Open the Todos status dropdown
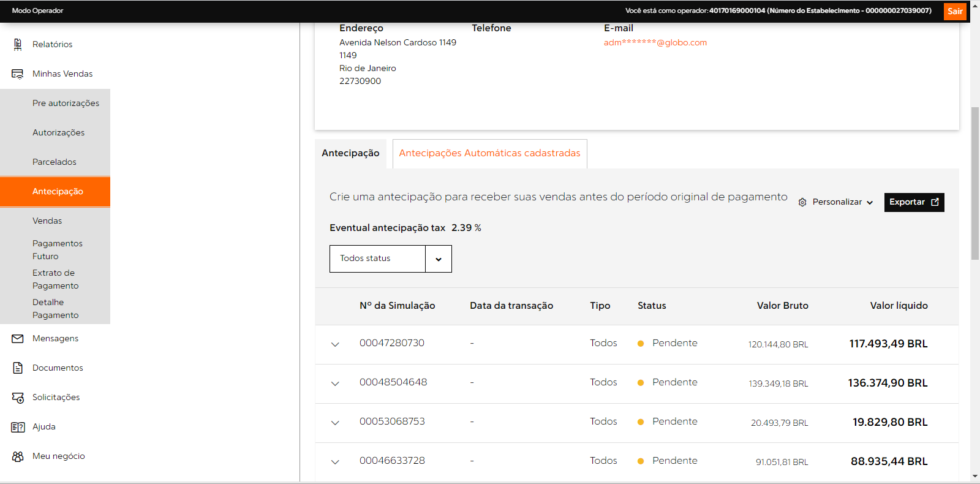This screenshot has height=484, width=980. (391, 259)
